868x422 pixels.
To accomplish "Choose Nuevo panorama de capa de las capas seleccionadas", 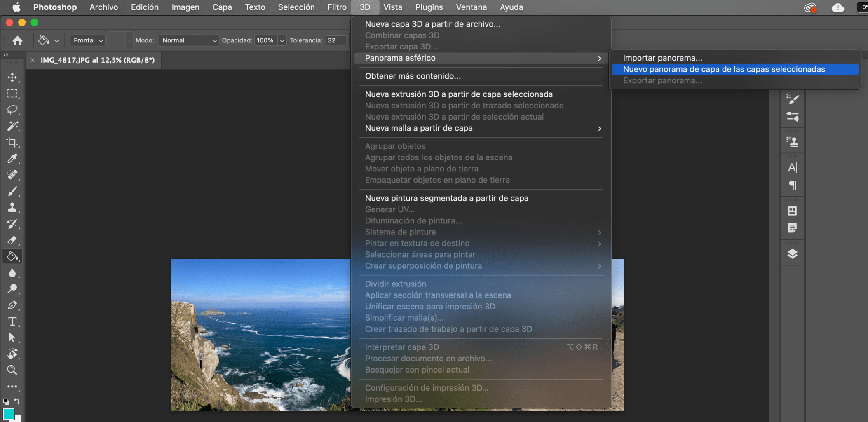I will pos(735,69).
